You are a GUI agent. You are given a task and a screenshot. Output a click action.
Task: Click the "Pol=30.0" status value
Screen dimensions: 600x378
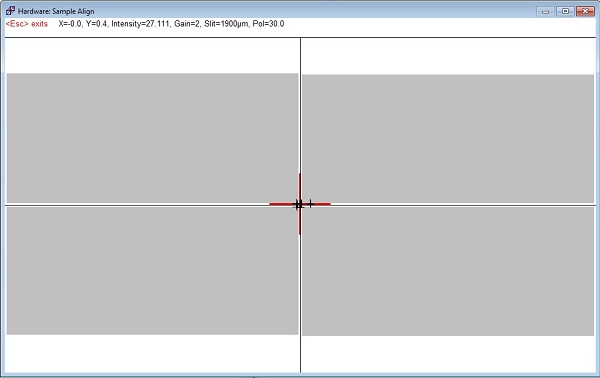(268, 24)
